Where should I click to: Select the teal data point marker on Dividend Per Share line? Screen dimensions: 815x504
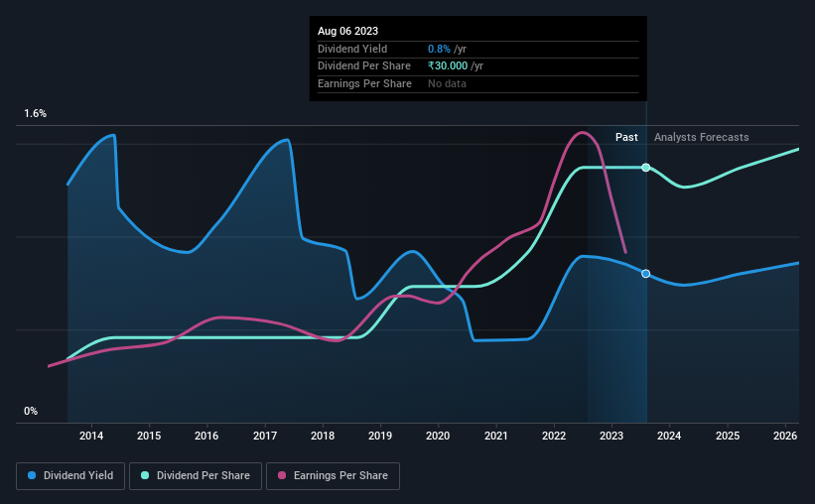645,168
